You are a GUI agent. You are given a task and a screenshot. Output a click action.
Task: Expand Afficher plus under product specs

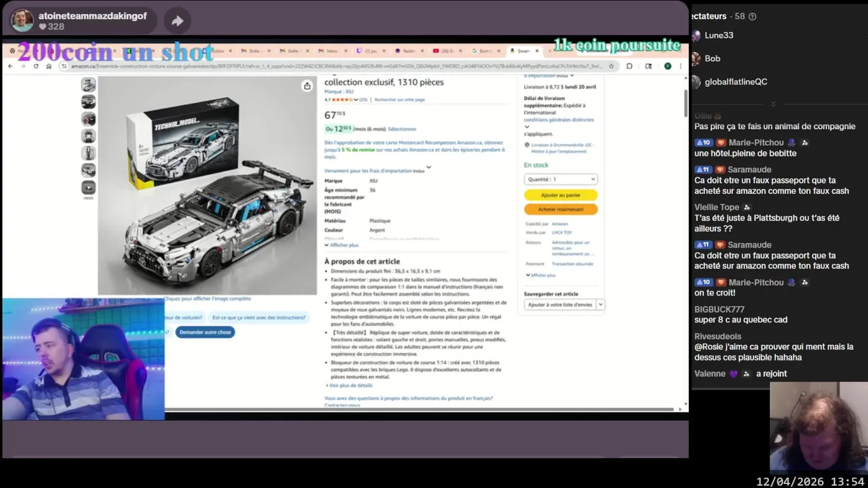[342, 245]
